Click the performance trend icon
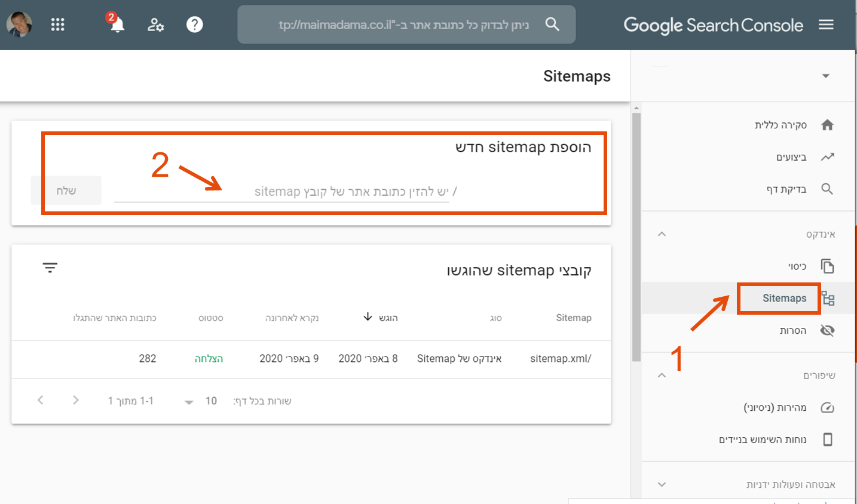 tap(827, 157)
